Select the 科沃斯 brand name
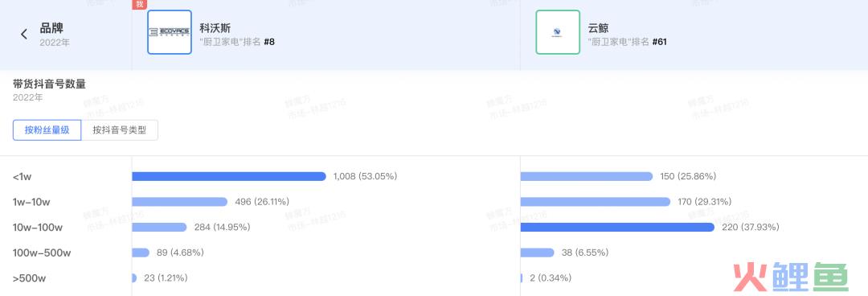This screenshot has height=296, width=868. pyautogui.click(x=215, y=28)
